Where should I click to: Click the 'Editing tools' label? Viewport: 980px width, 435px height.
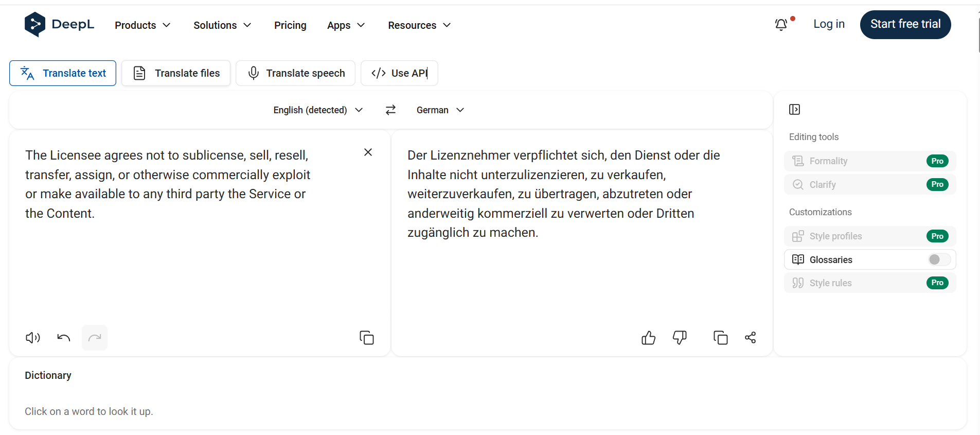[814, 137]
